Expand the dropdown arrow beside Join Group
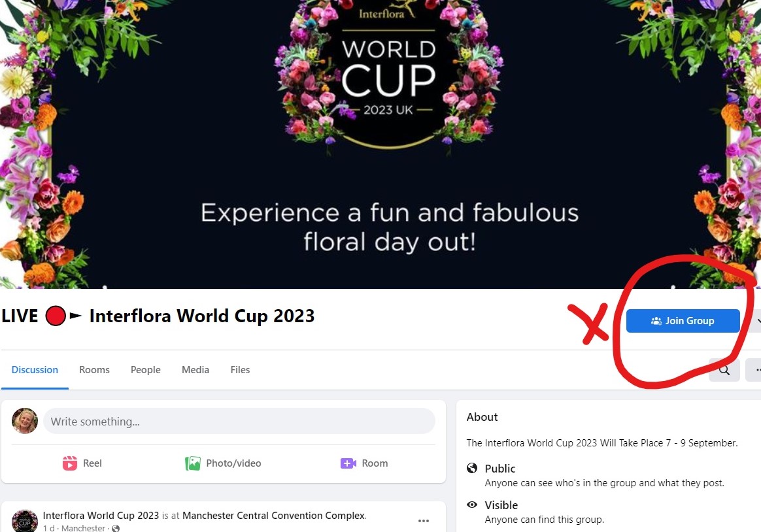Image resolution: width=761 pixels, height=532 pixels. (757, 320)
